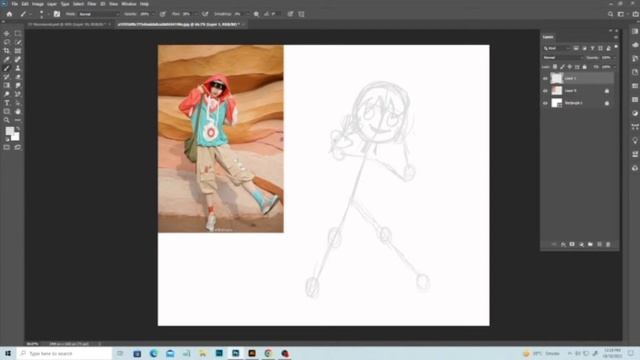
Task: Select the Eyedropper tool
Action: click(x=7, y=60)
